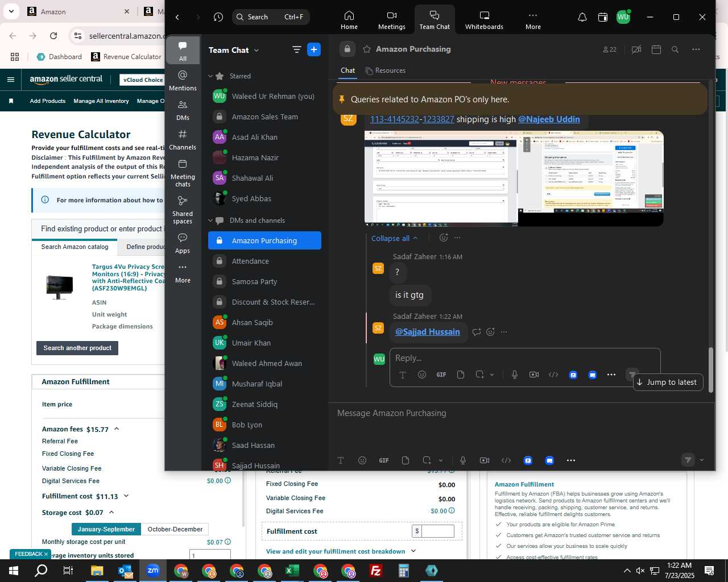Click the @Sajjad Hussain mention
This screenshot has height=582, width=728.
pos(428,332)
